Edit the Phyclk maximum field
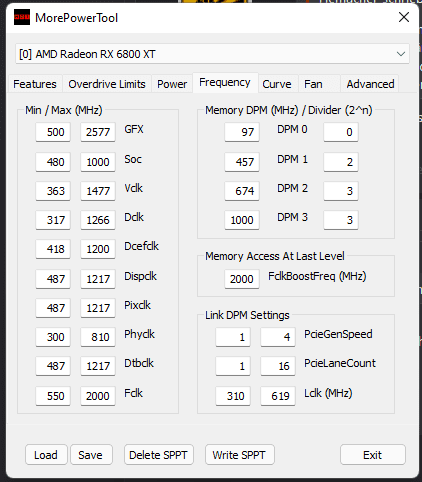 [x=98, y=337]
